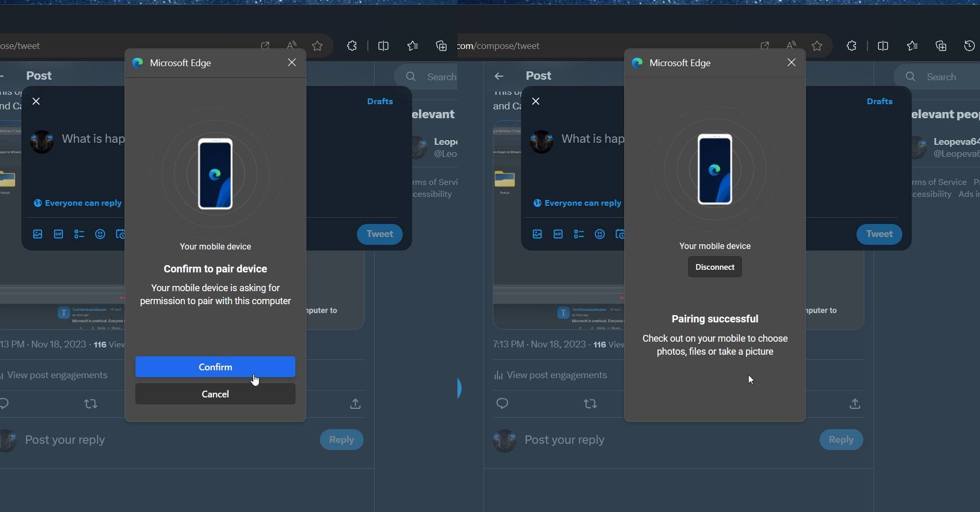
Task: Click favorite star in the ose/tweet address bar
Action: pyautogui.click(x=317, y=46)
